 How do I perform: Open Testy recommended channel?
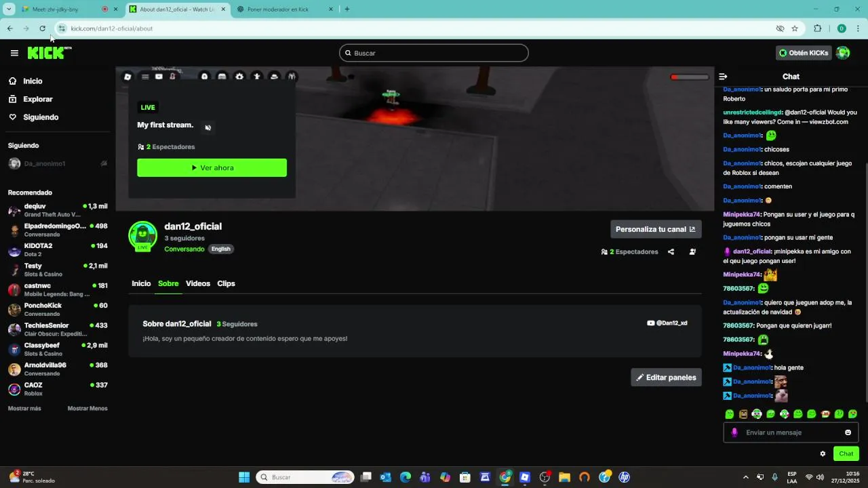tap(58, 270)
